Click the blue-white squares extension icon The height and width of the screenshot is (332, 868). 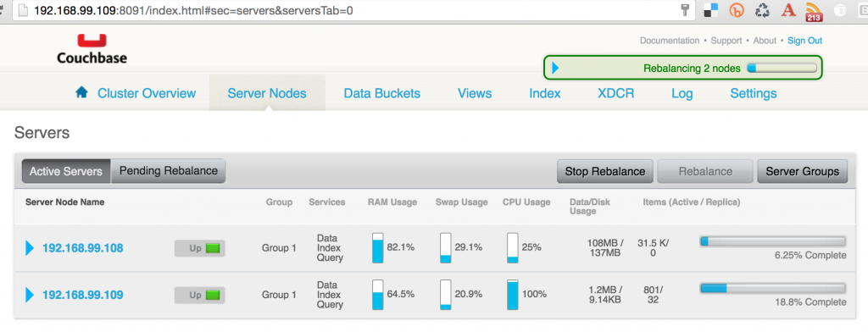coord(711,10)
